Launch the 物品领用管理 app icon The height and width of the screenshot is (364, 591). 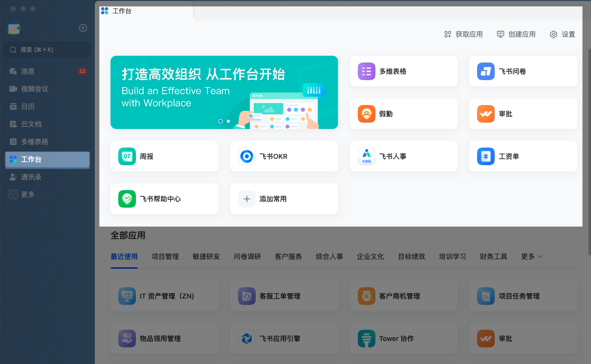127,339
